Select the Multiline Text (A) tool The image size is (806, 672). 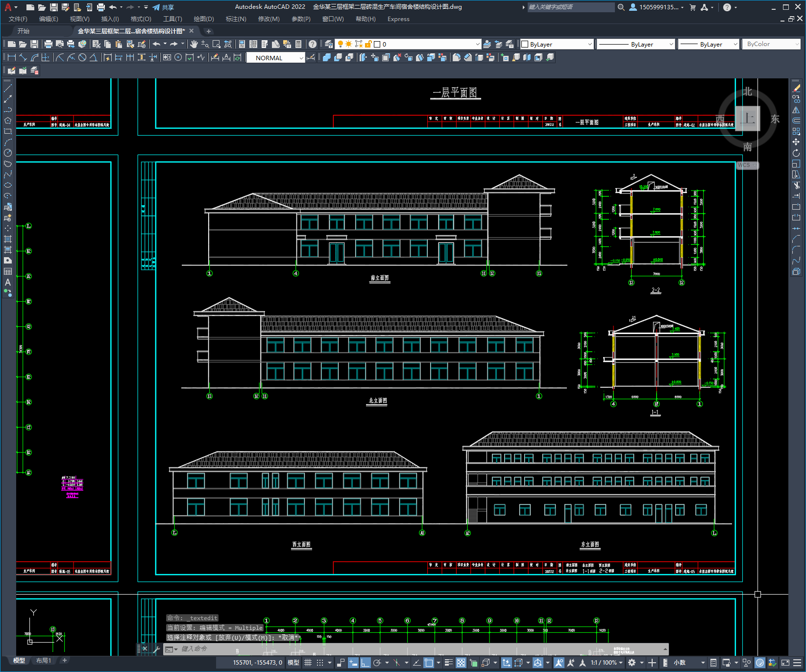coord(8,282)
